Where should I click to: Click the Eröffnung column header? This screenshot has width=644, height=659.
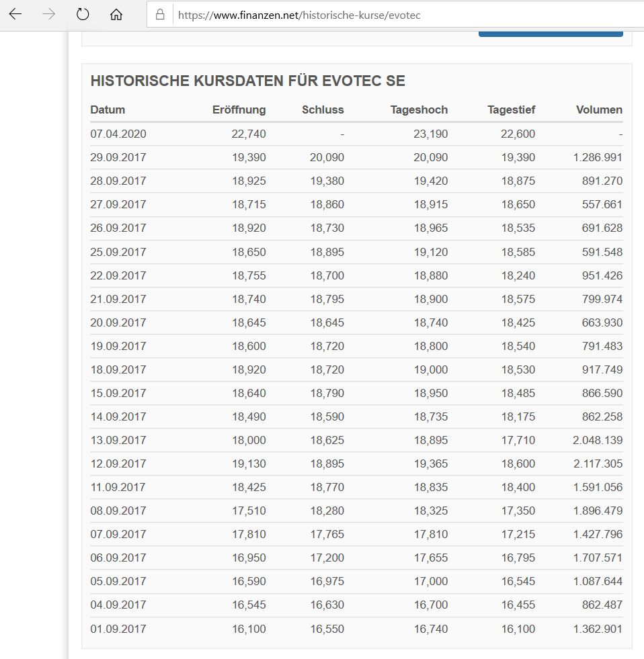tap(239, 109)
